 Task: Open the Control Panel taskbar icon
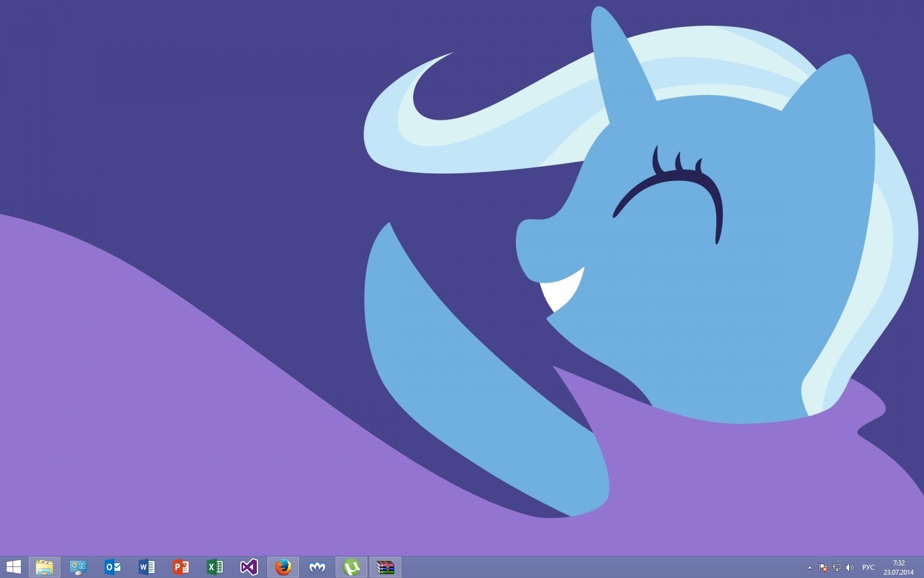click(x=79, y=567)
